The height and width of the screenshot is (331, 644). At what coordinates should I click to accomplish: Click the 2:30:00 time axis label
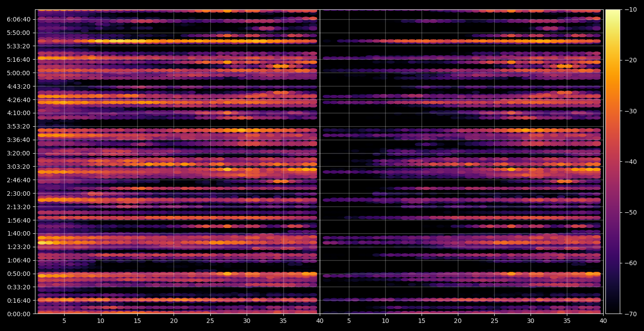(19, 193)
